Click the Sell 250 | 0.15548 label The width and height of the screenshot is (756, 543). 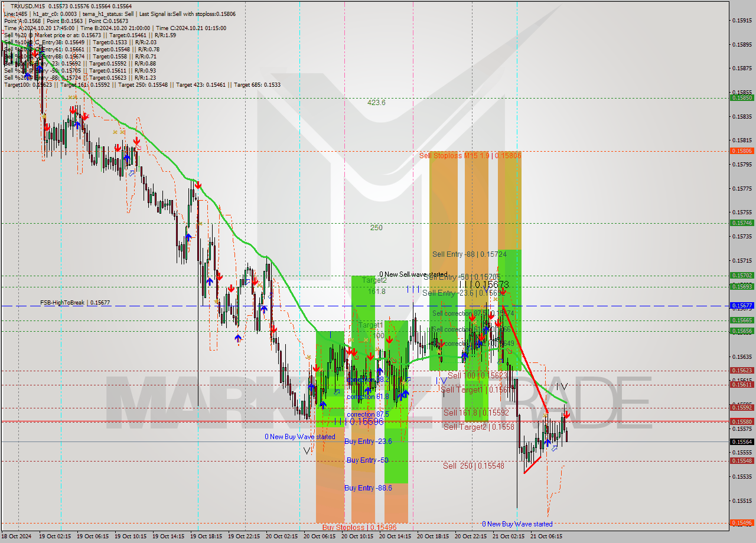[474, 466]
